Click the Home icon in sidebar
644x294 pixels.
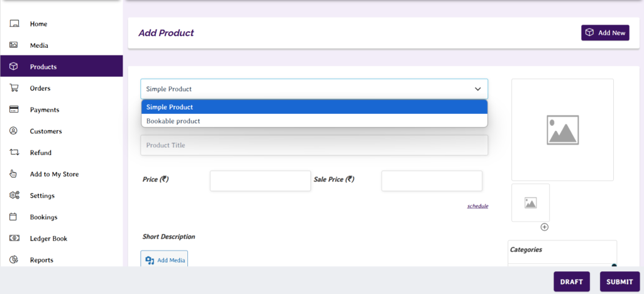point(14,24)
